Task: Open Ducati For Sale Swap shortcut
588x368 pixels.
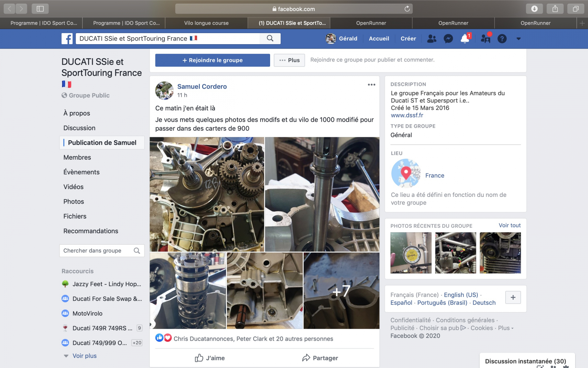Action: coord(102,299)
